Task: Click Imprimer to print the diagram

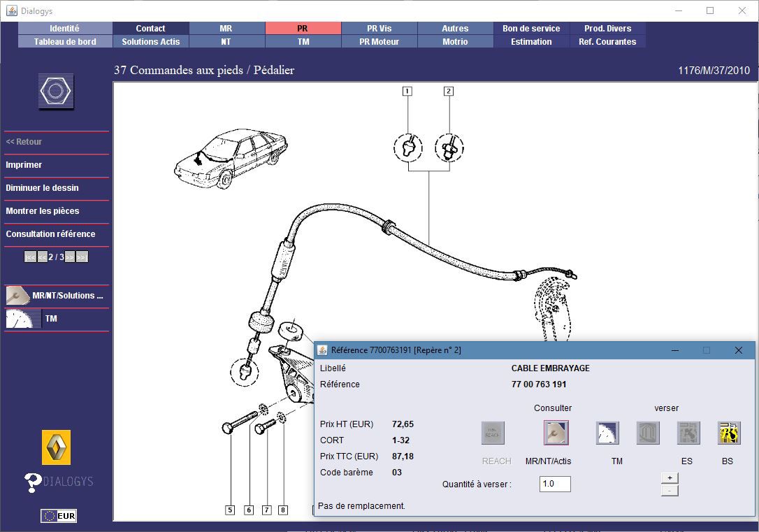Action: coord(24,164)
